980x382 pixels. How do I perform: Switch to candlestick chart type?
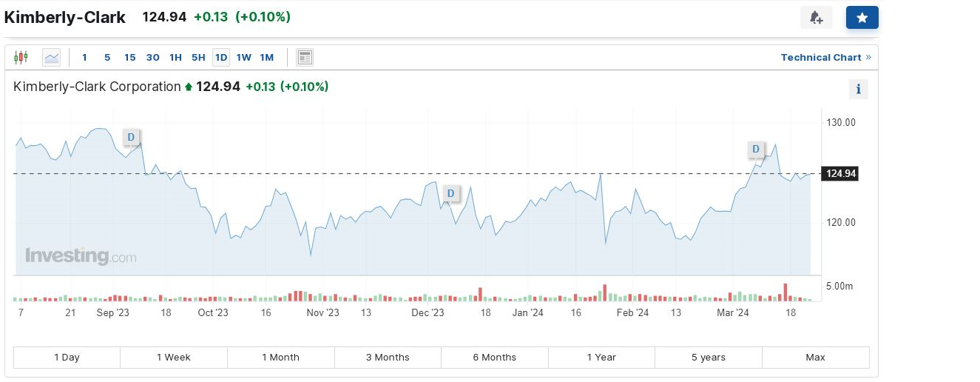(x=21, y=57)
